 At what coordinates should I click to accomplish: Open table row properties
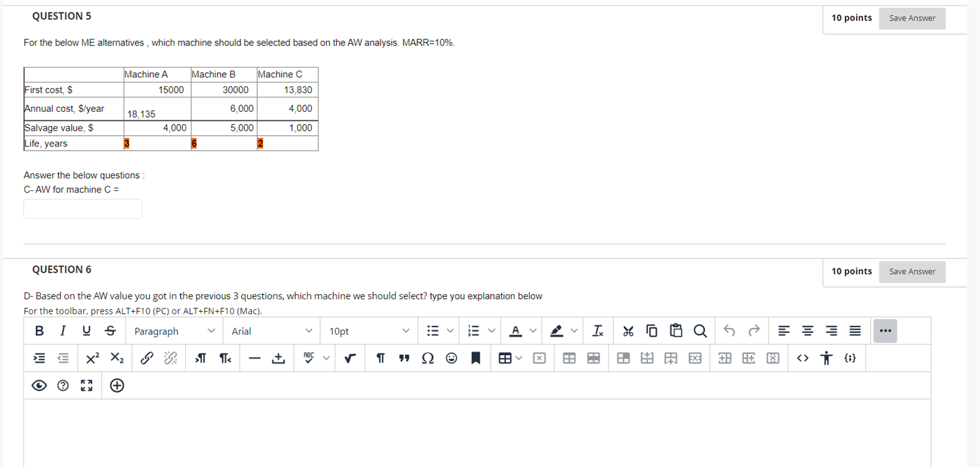click(x=593, y=358)
